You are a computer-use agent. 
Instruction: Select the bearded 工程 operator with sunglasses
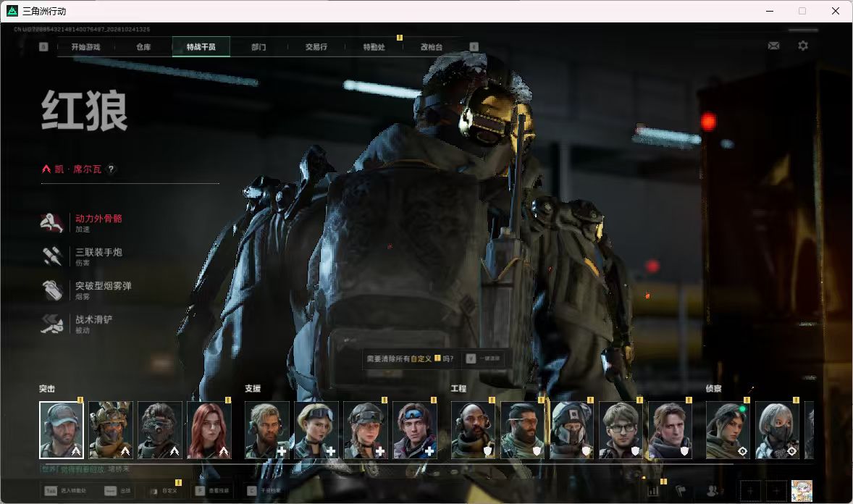[x=522, y=430]
